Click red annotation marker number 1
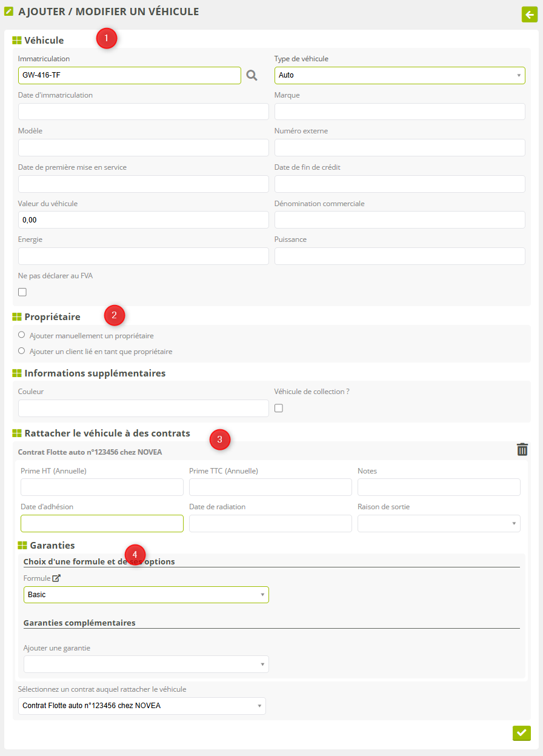This screenshot has width=543, height=756. coord(107,38)
